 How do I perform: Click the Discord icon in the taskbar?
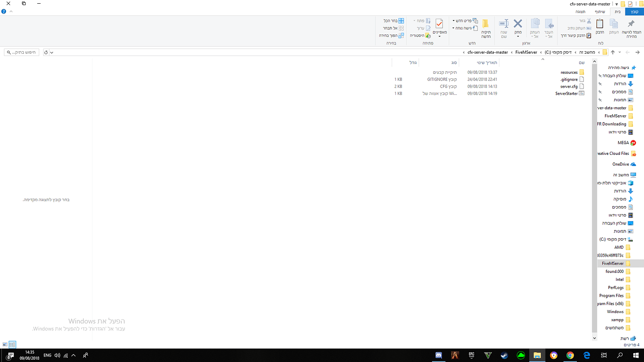point(438,355)
